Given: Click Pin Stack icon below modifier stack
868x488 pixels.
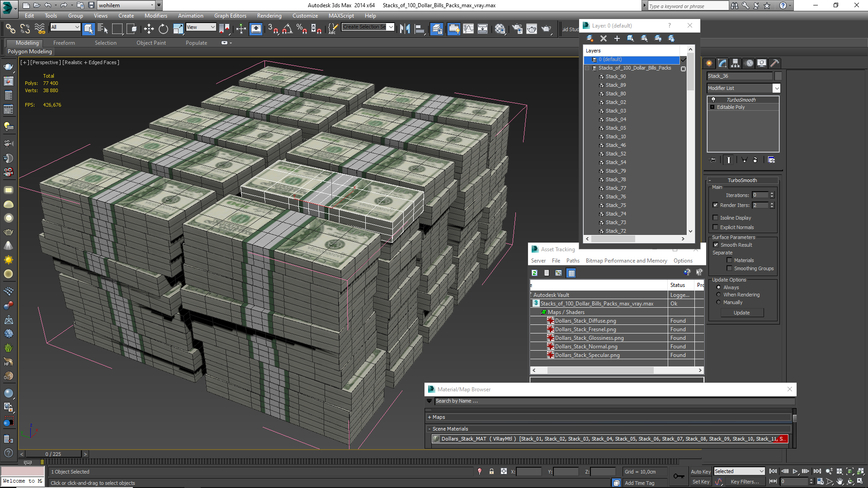Looking at the screenshot, I should (x=713, y=160).
